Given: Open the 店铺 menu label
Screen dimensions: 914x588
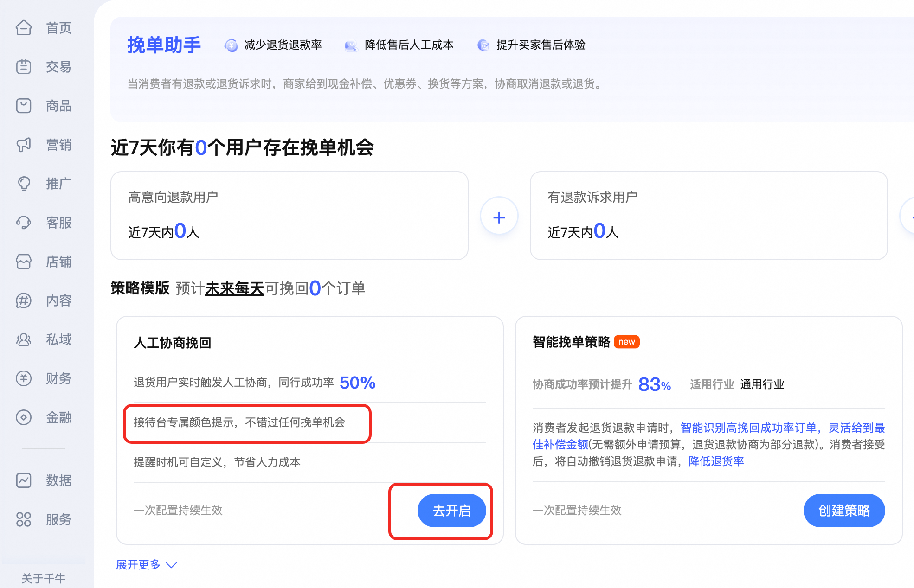Looking at the screenshot, I should (x=59, y=262).
